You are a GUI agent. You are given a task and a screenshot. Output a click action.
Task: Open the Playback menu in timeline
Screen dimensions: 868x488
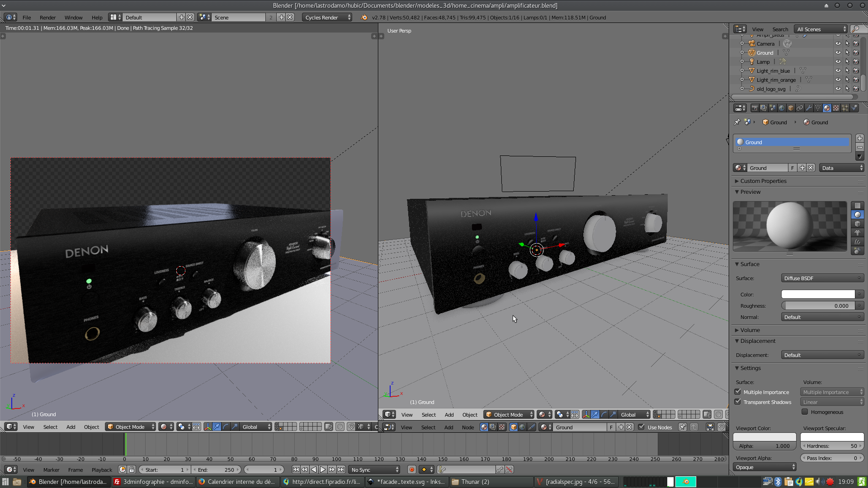pos(102,470)
